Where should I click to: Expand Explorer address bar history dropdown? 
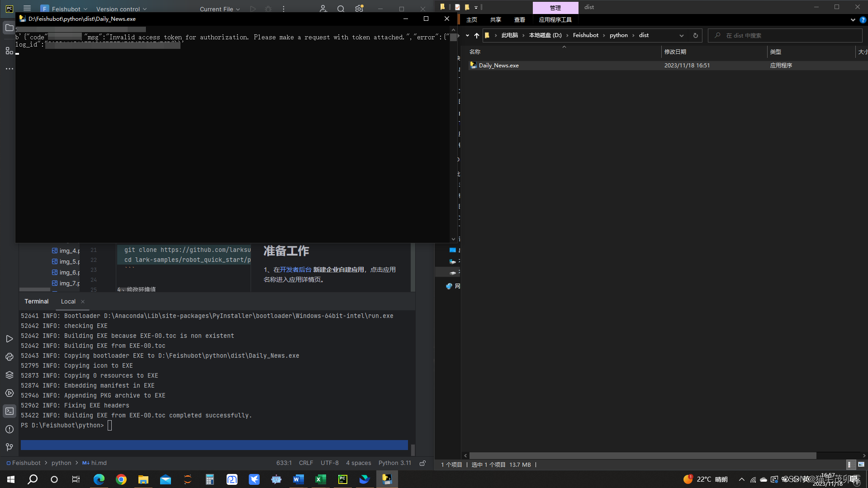[681, 35]
